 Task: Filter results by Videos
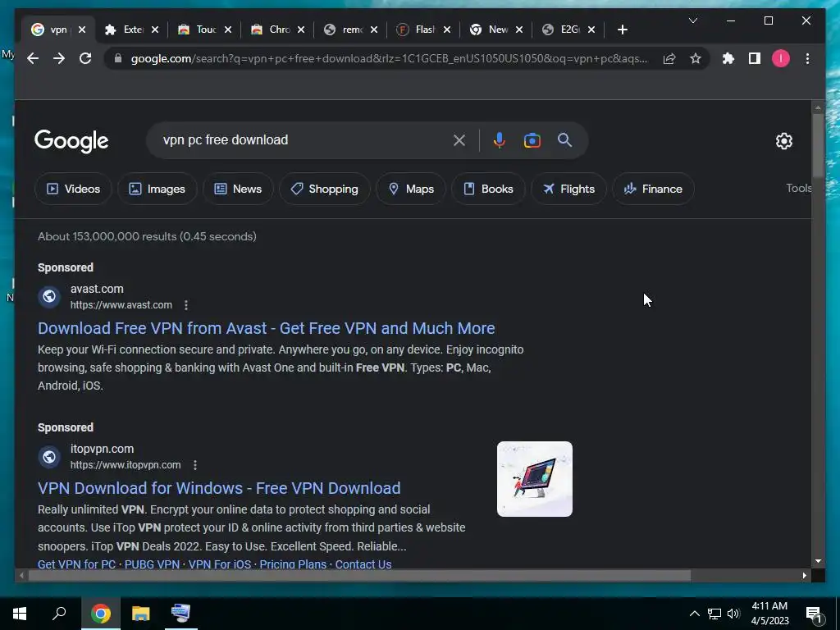click(73, 189)
